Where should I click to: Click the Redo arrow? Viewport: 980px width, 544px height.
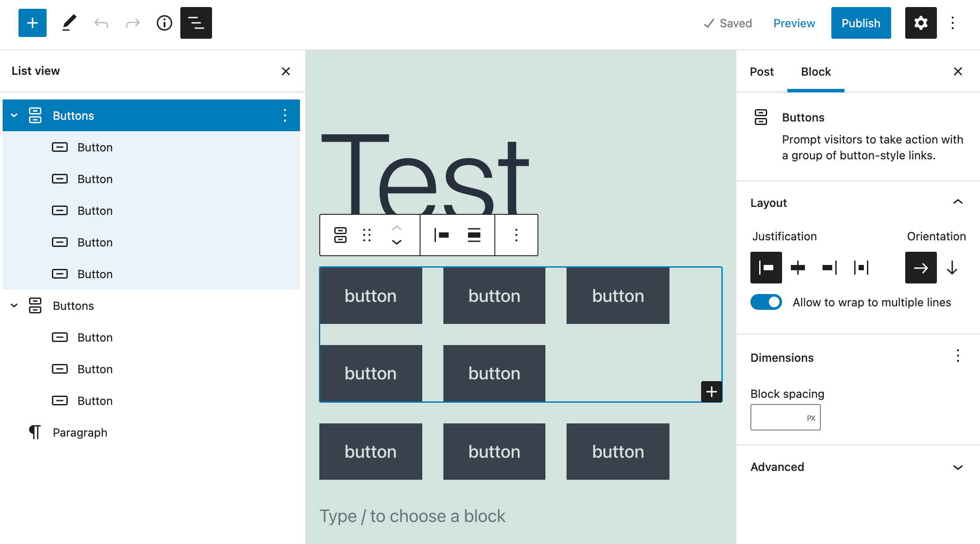click(132, 23)
